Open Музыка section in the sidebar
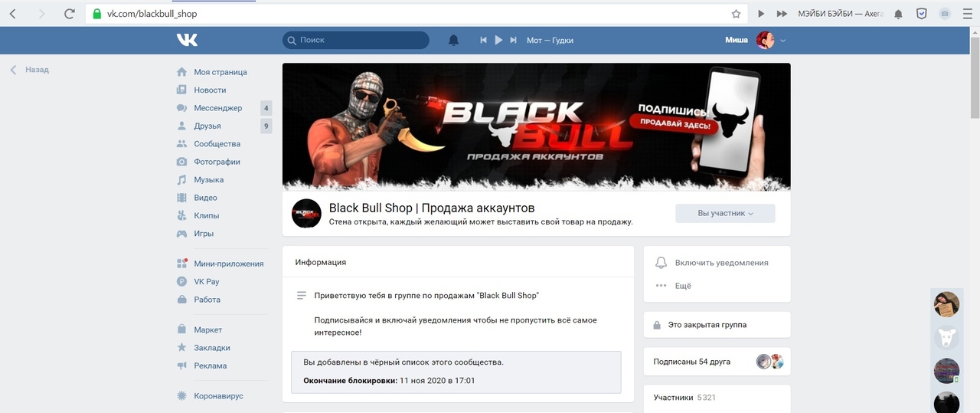This screenshot has height=413, width=980. [209, 179]
